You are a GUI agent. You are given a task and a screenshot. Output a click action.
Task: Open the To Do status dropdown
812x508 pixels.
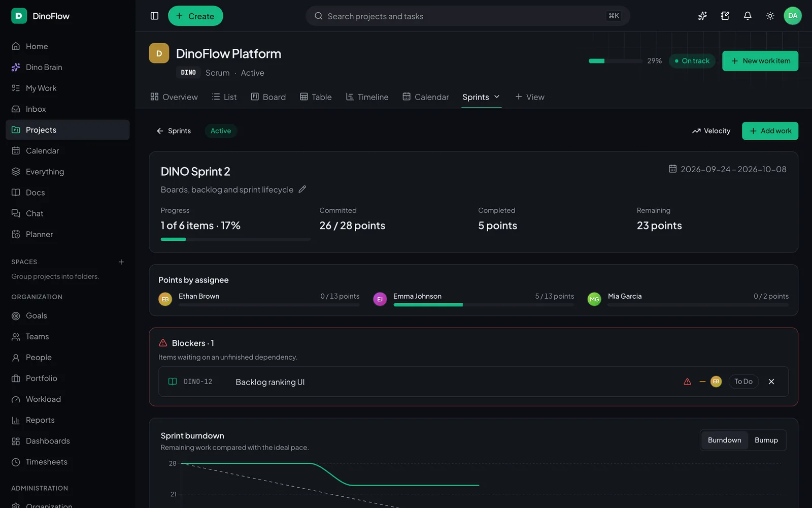tap(743, 382)
